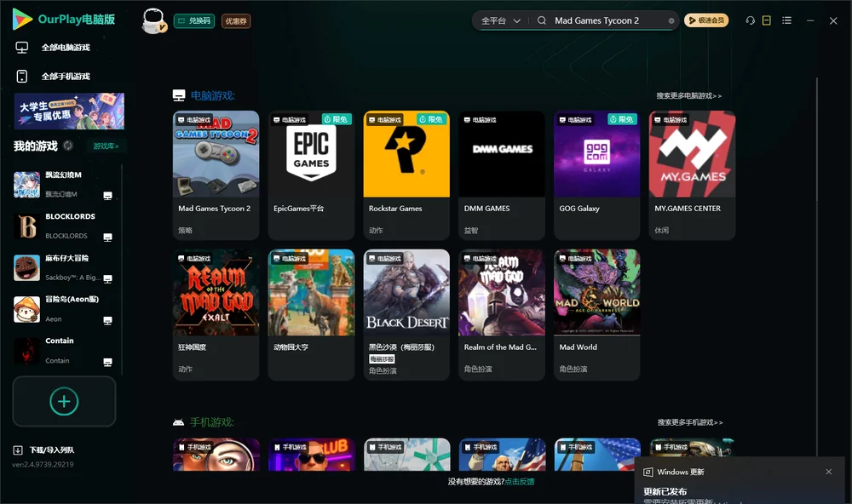Click the yellow mini mode window icon

point(767,20)
